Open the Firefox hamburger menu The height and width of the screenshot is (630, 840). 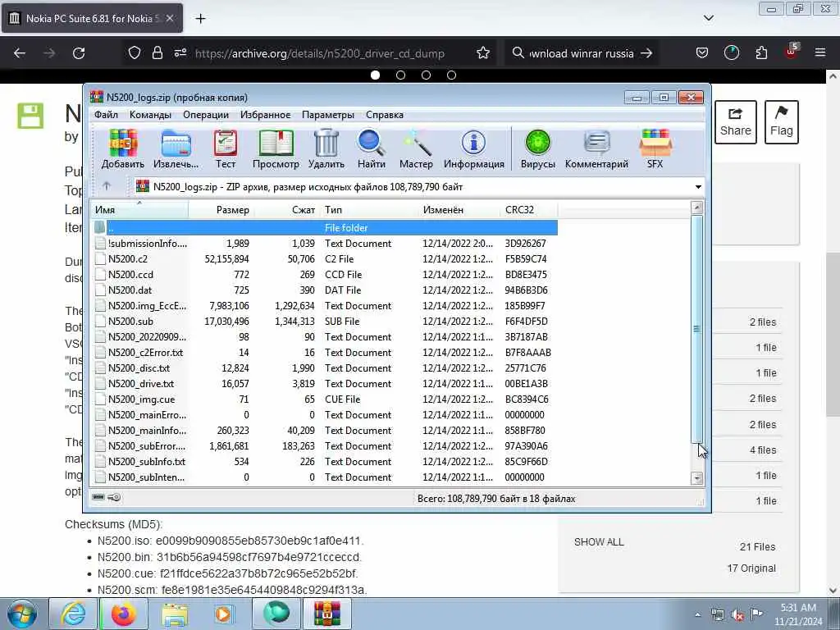coord(820,53)
